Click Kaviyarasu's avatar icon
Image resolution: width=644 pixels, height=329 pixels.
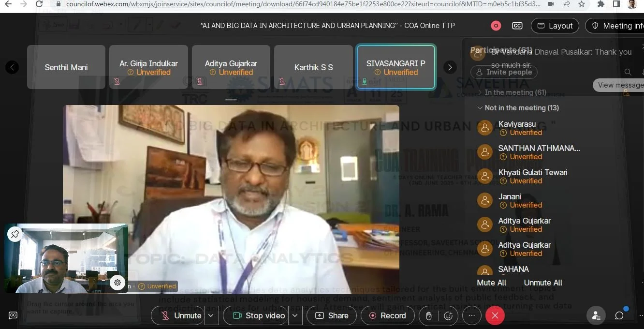coord(485,128)
